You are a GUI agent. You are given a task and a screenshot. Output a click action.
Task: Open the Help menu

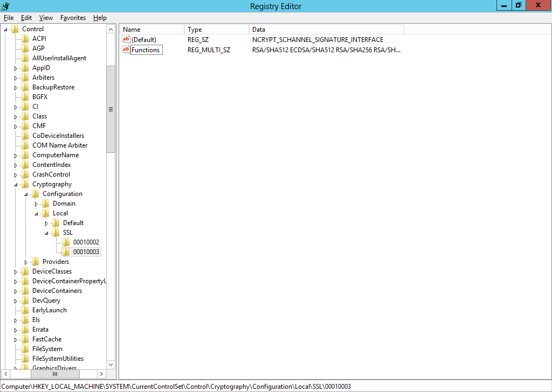100,18
